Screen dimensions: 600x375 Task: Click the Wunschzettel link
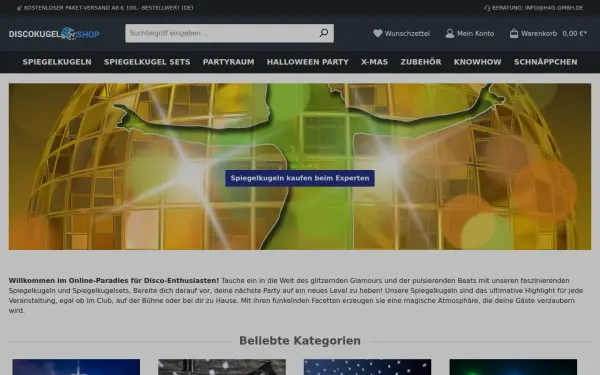[407, 34]
